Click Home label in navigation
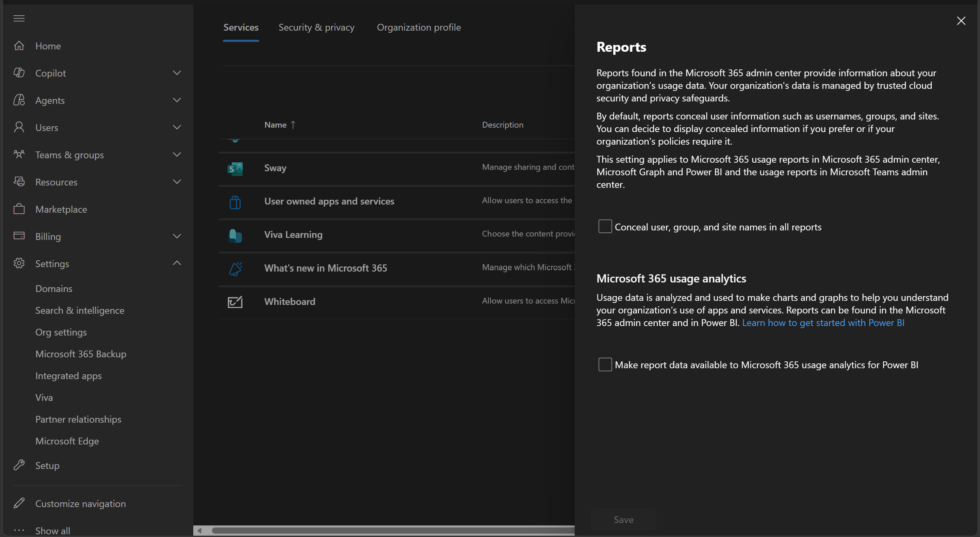Screen dimensions: 980x537 click(x=48, y=46)
